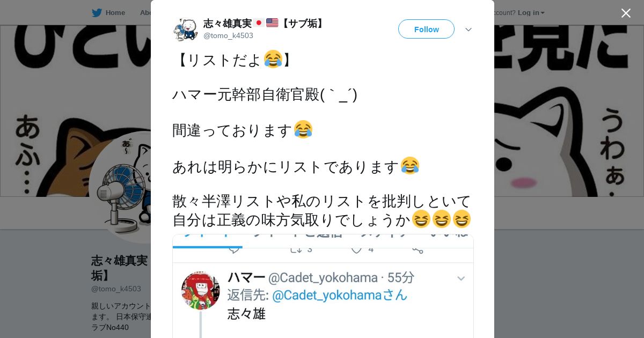Close the tweet overlay with the X

click(x=626, y=13)
